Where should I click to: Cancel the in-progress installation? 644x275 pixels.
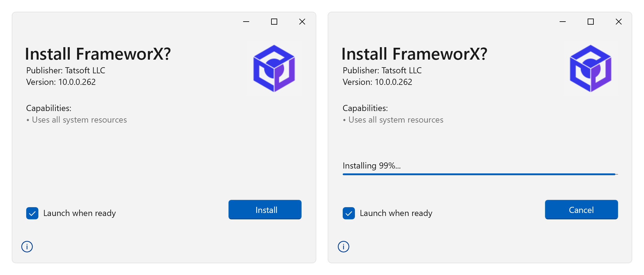pos(581,210)
